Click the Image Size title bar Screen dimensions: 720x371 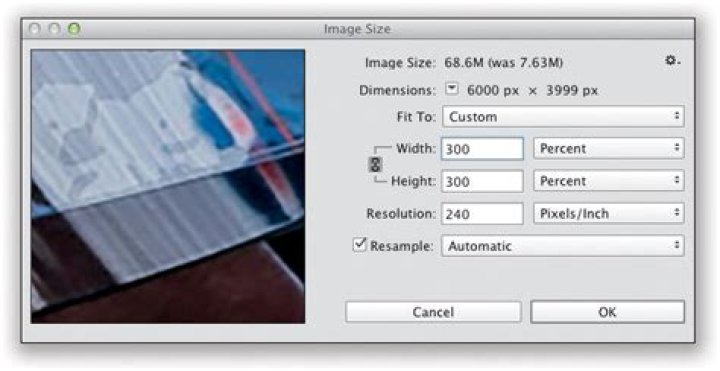(357, 29)
